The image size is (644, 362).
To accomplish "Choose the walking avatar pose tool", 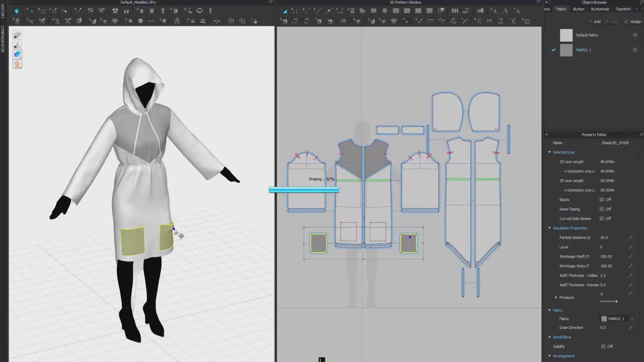I will [17, 21].
